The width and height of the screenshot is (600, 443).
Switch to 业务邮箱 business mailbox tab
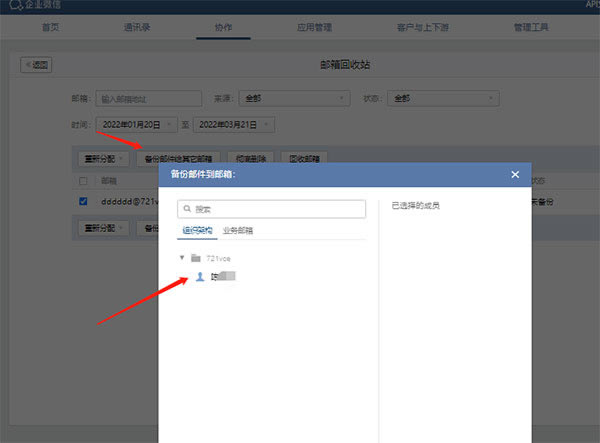pyautogui.click(x=238, y=230)
